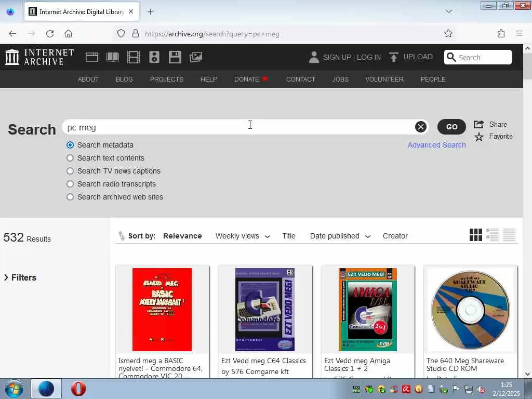Click the site security padlock icon
This screenshot has height=399, width=532.
pyautogui.click(x=136, y=33)
